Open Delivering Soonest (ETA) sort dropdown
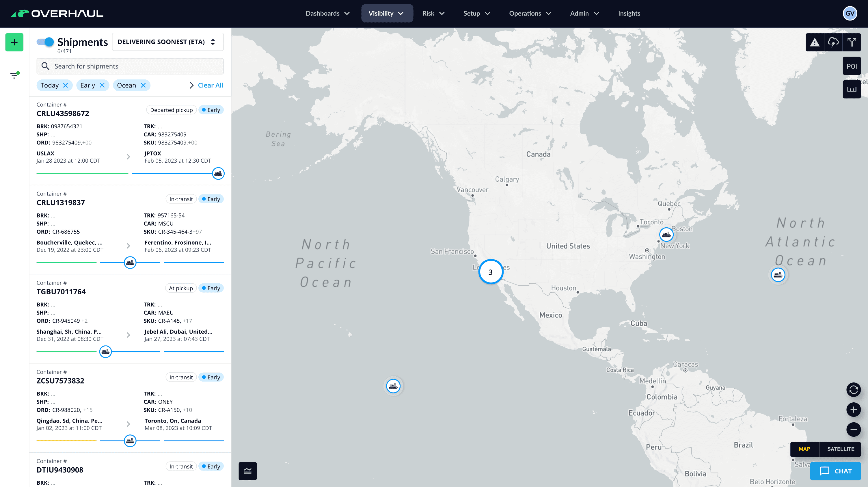 (167, 42)
